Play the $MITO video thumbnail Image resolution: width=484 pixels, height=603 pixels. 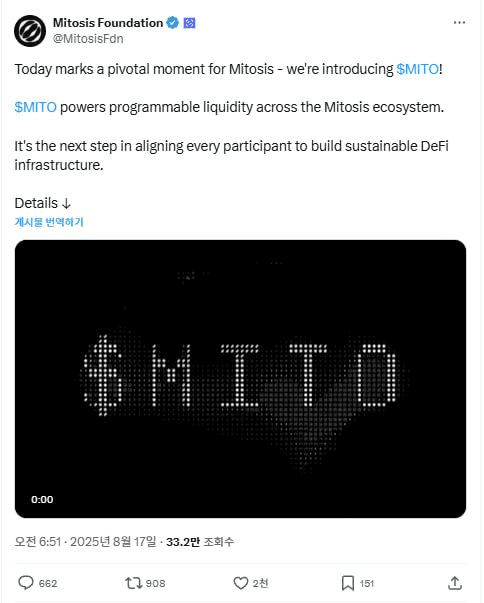click(x=240, y=379)
